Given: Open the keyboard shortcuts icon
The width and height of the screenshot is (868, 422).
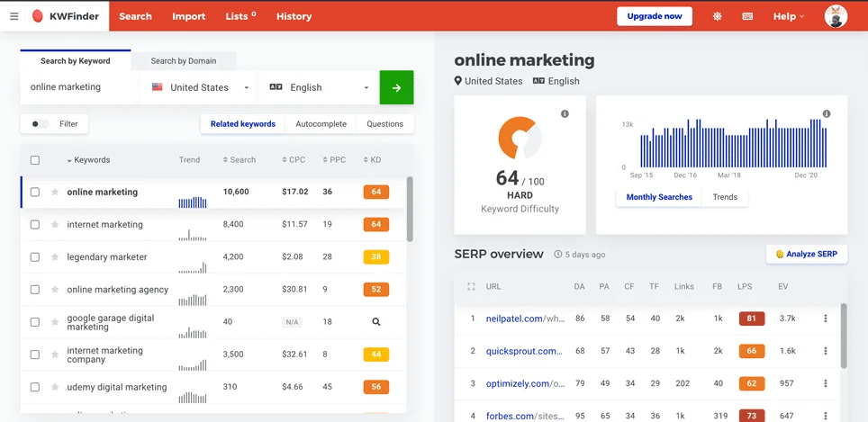Looking at the screenshot, I should [747, 16].
